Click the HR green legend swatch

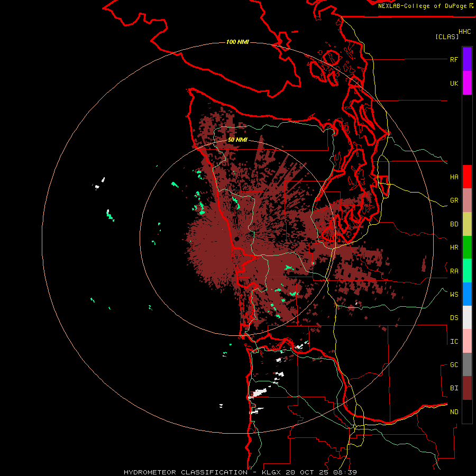[x=467, y=248]
